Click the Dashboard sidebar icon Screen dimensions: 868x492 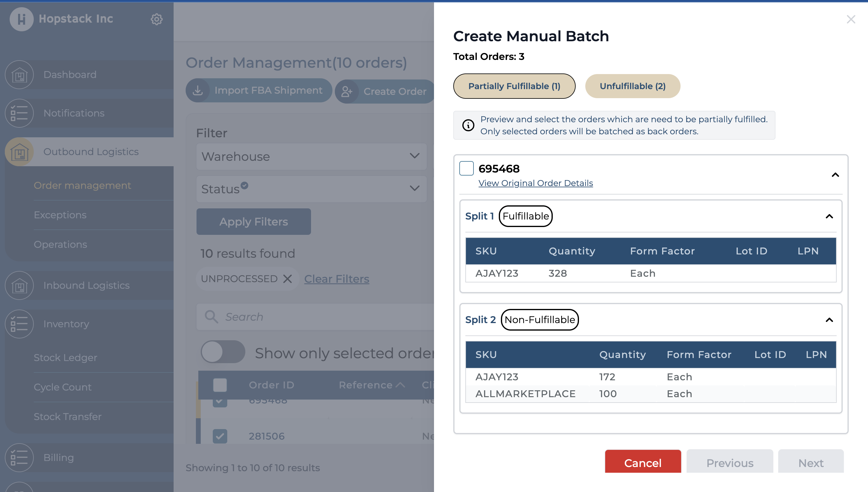(x=19, y=75)
